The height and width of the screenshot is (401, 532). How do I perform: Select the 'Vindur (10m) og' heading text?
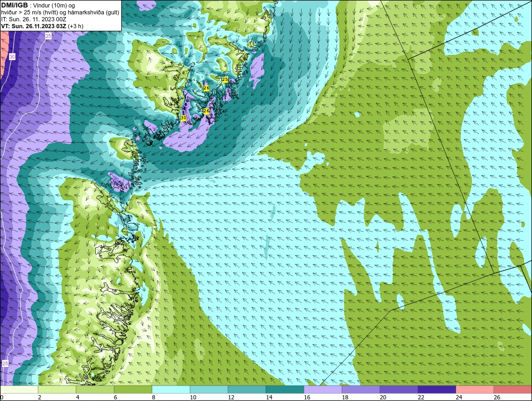(x=55, y=6)
